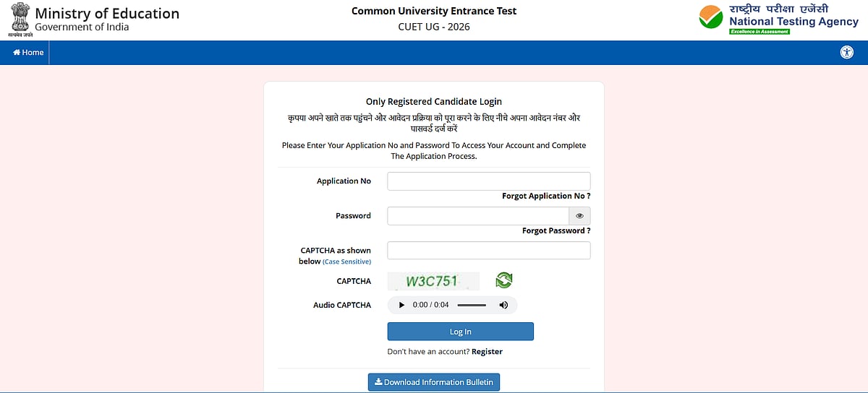Adjust the audio CAPTCHA volume slider

point(472,305)
